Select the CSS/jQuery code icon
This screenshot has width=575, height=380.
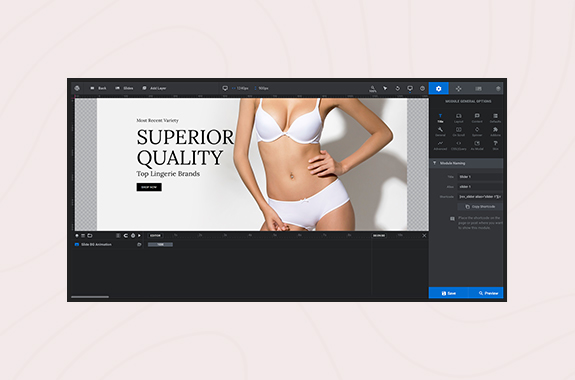point(459,146)
